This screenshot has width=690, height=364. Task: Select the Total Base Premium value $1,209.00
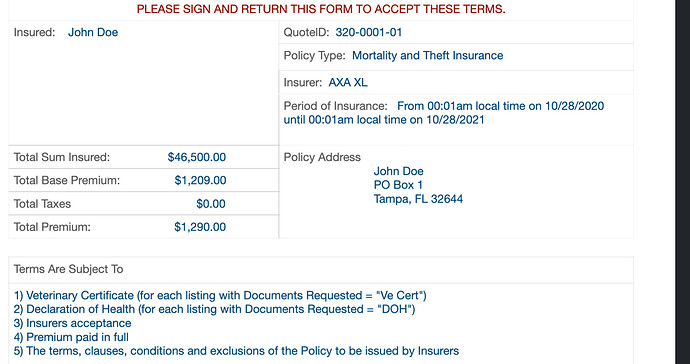point(200,180)
